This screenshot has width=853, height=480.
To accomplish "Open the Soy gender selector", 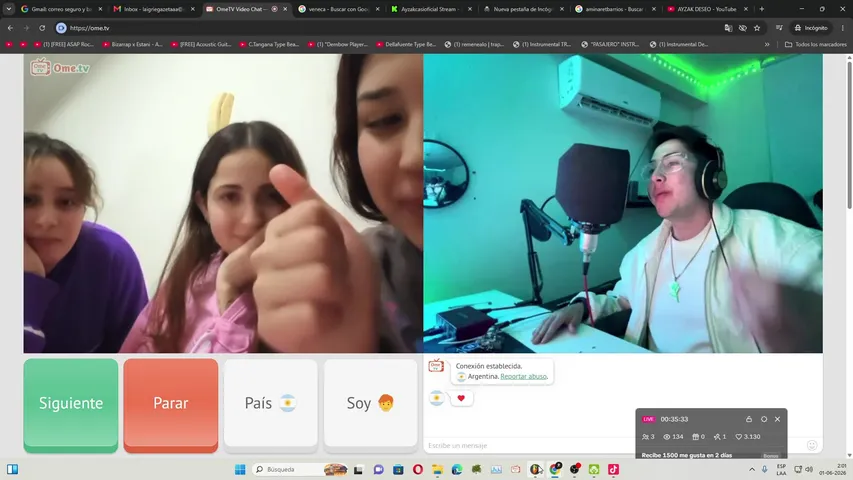I will tap(370, 403).
